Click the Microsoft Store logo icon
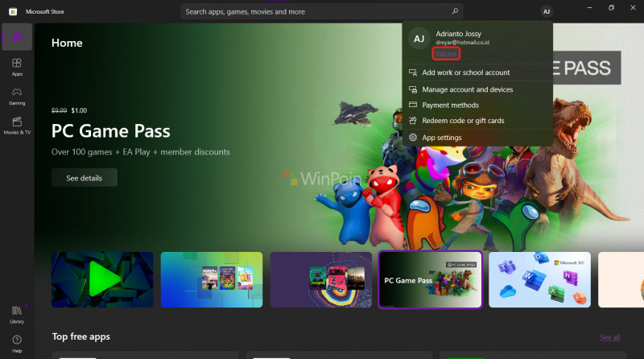 tap(13, 11)
